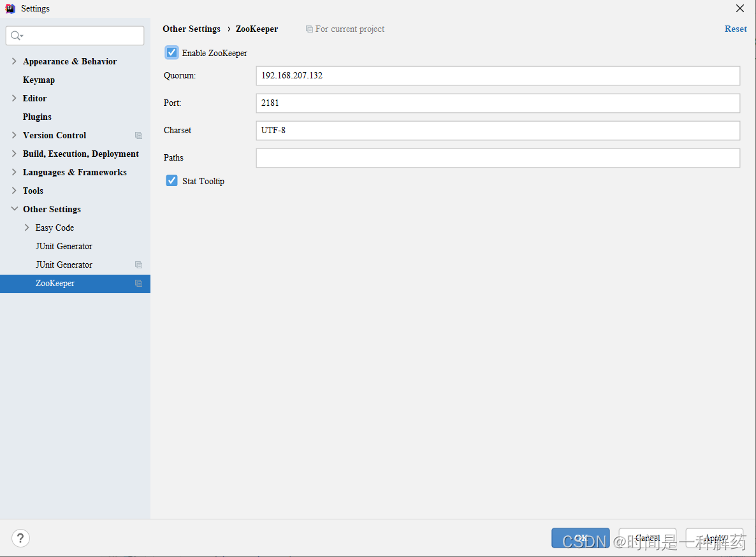Viewport: 756px width, 557px height.
Task: Expand Build, Execution, Deployment node
Action: point(14,154)
